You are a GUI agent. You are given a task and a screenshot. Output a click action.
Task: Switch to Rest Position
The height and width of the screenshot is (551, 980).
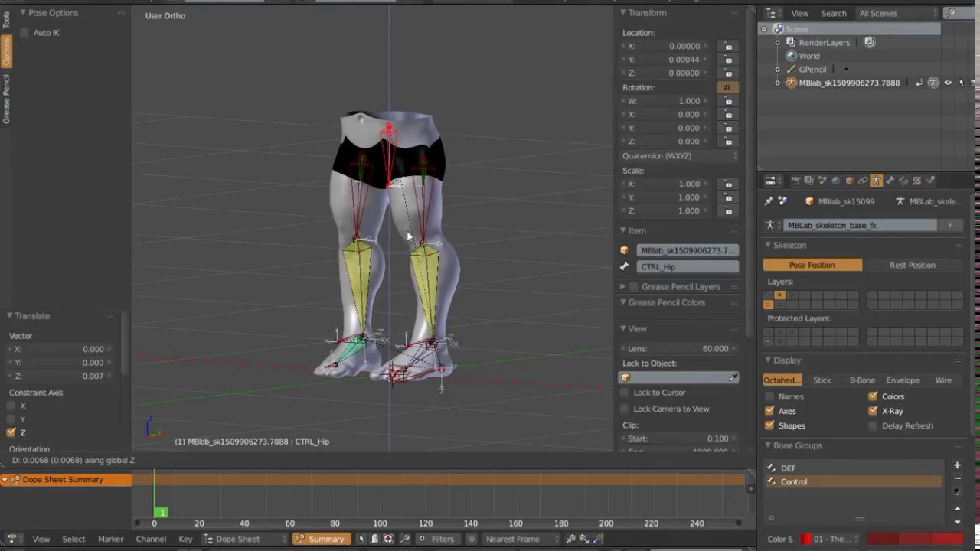point(913,265)
